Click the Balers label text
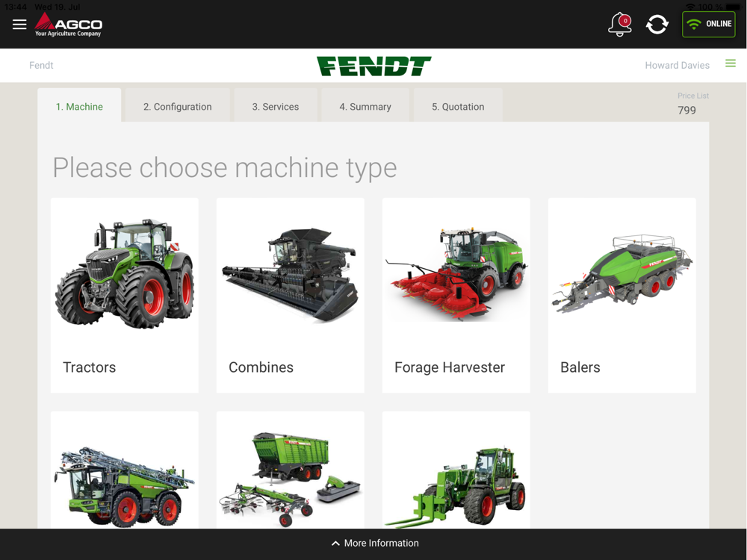 [580, 367]
